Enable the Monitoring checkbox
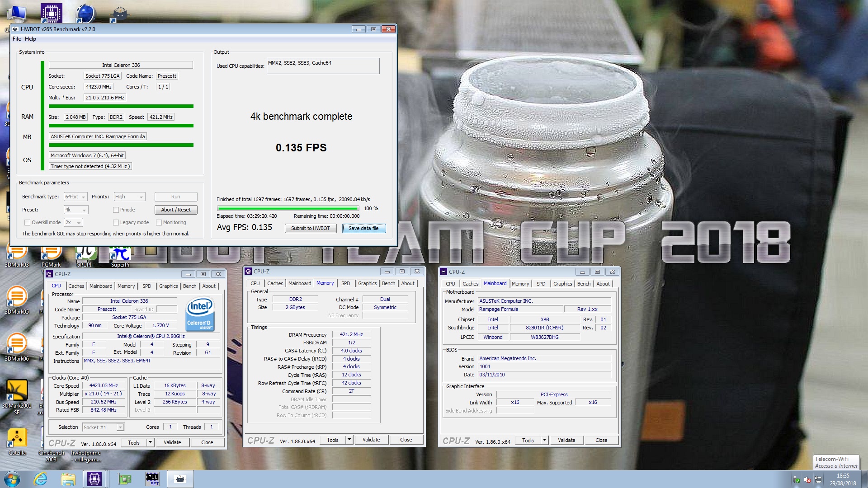The height and width of the screenshot is (488, 868). pyautogui.click(x=159, y=222)
